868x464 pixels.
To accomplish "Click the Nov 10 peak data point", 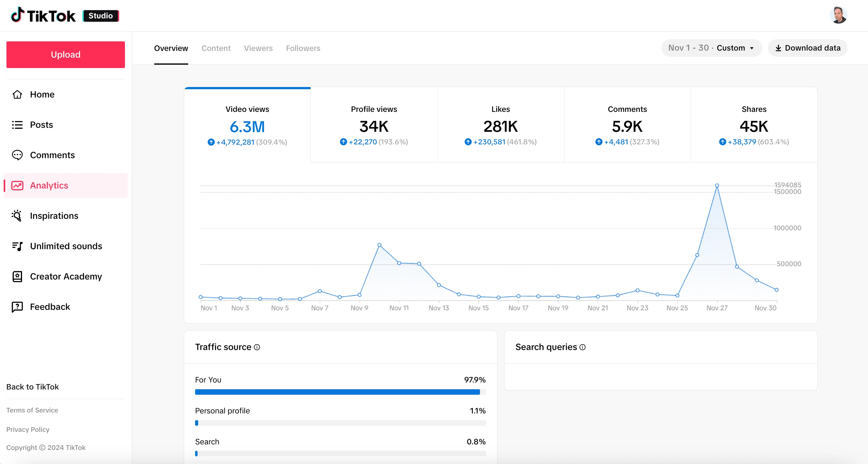I will (379, 245).
